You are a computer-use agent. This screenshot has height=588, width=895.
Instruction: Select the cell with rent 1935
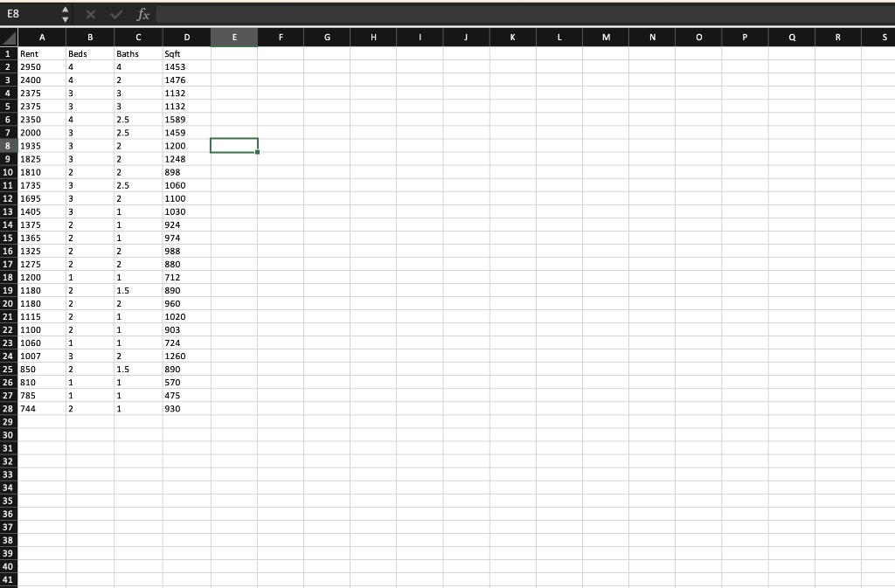(x=42, y=145)
